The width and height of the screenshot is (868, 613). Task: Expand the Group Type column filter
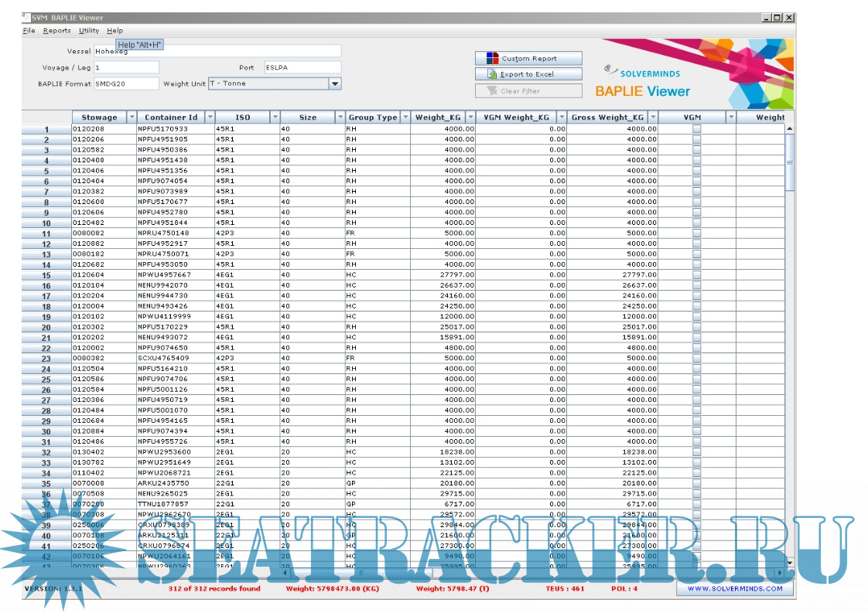click(x=404, y=117)
